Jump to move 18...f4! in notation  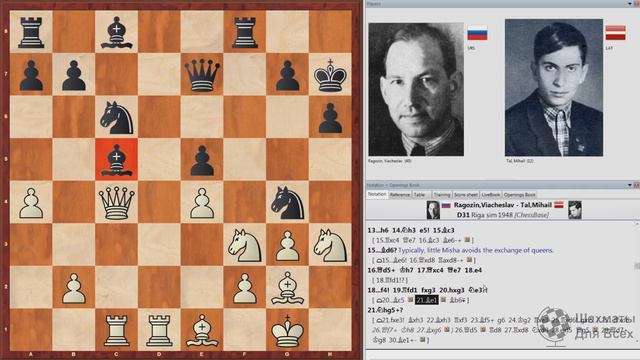tap(378, 290)
